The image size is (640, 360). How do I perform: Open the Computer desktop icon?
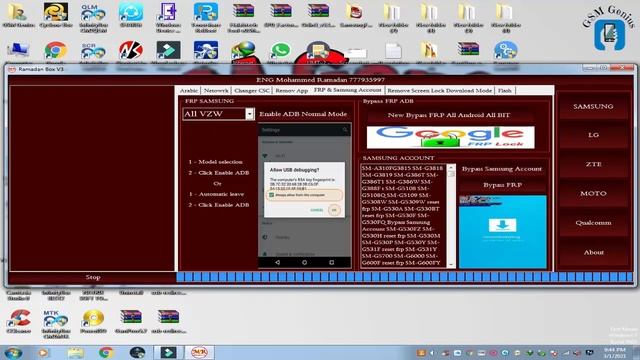tap(18, 51)
